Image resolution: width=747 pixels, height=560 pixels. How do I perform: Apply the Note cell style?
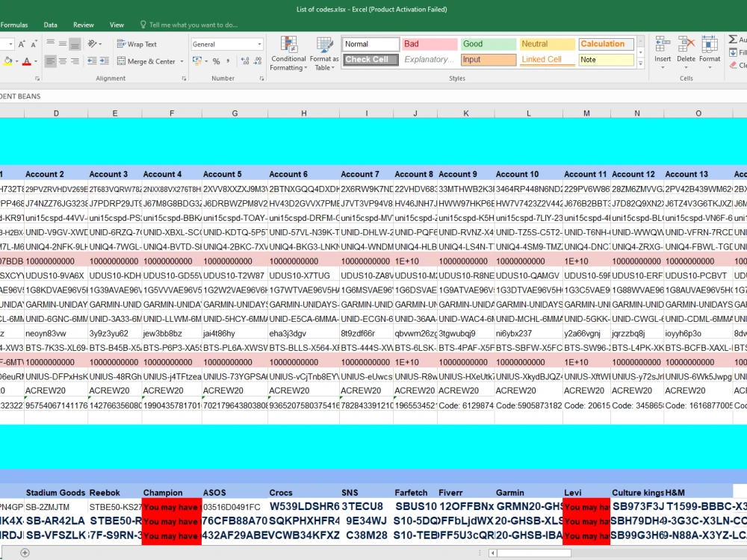pyautogui.click(x=607, y=60)
